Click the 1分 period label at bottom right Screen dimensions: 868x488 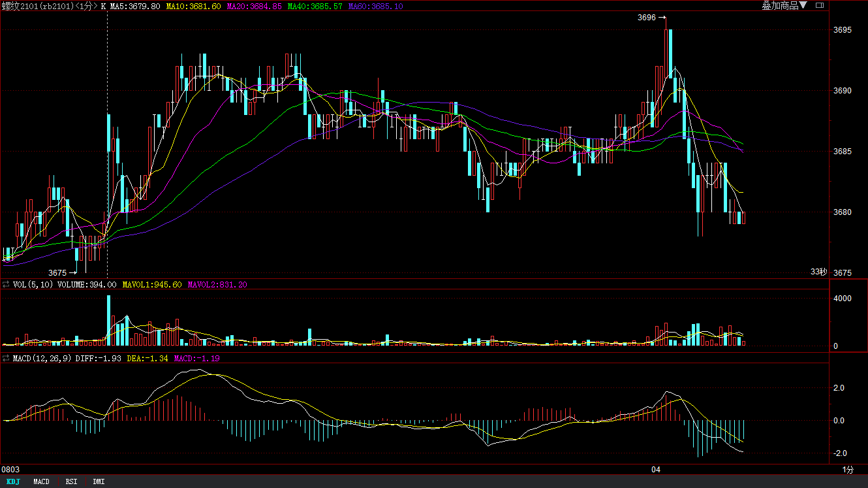[848, 470]
